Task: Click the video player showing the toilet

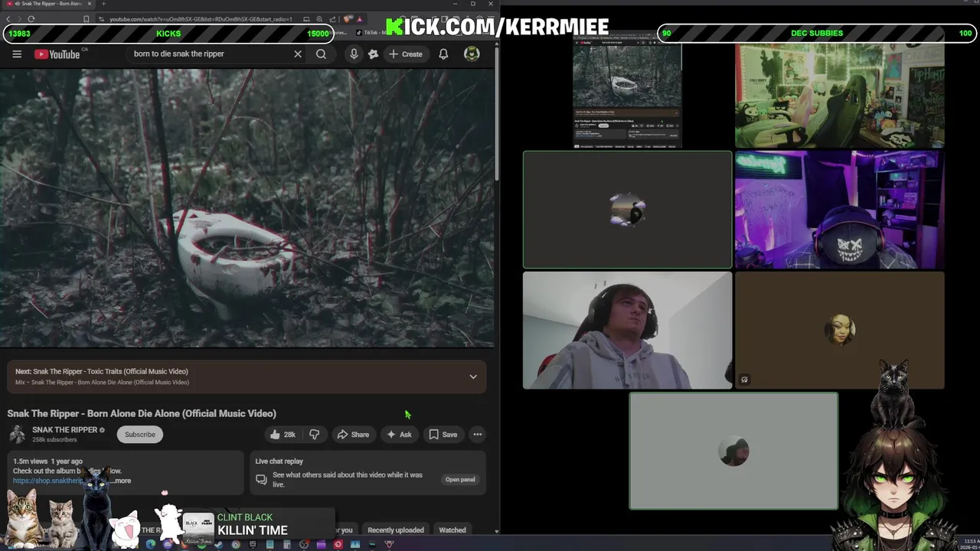Action: [x=247, y=208]
